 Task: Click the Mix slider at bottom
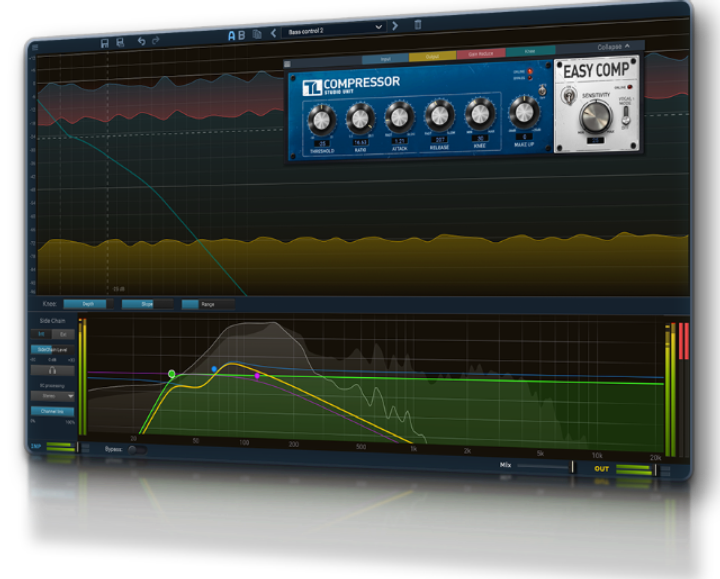[x=545, y=467]
